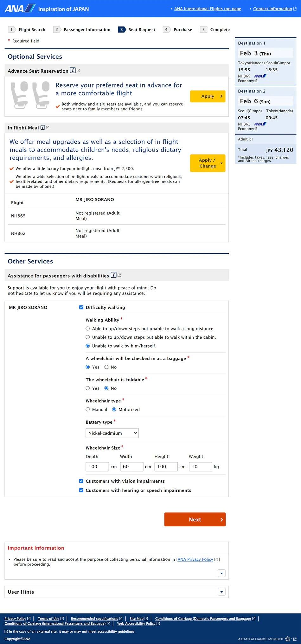Click the ANA logo in the header

click(x=20, y=9)
